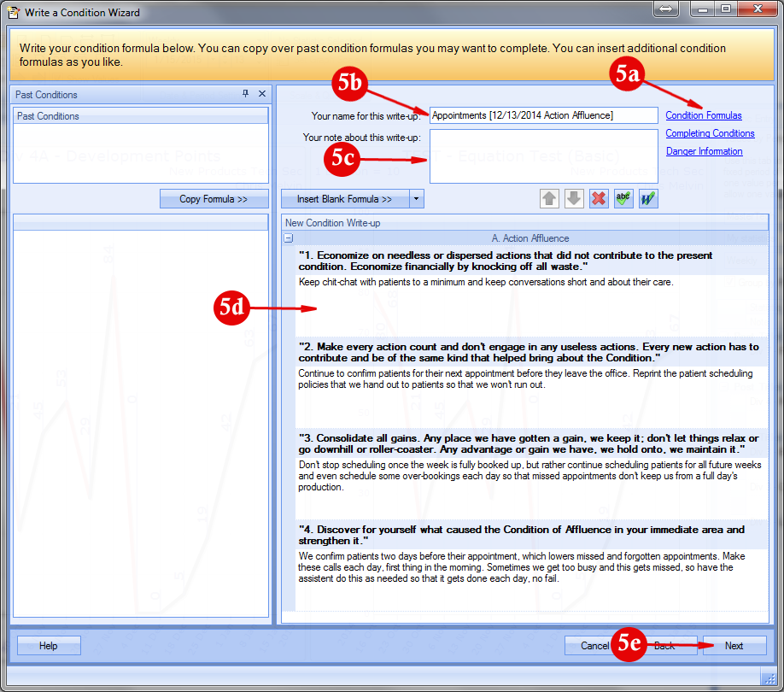Move selected formula up with up arrow
Screen dimensions: 784x692
click(x=549, y=199)
